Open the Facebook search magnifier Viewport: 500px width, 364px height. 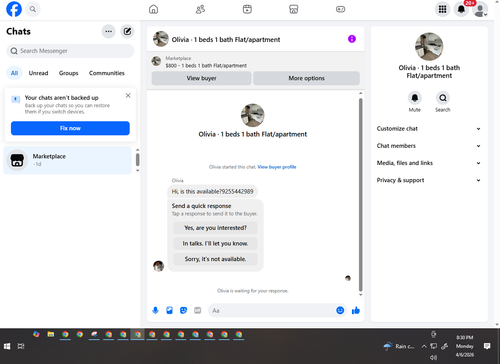pos(33,9)
